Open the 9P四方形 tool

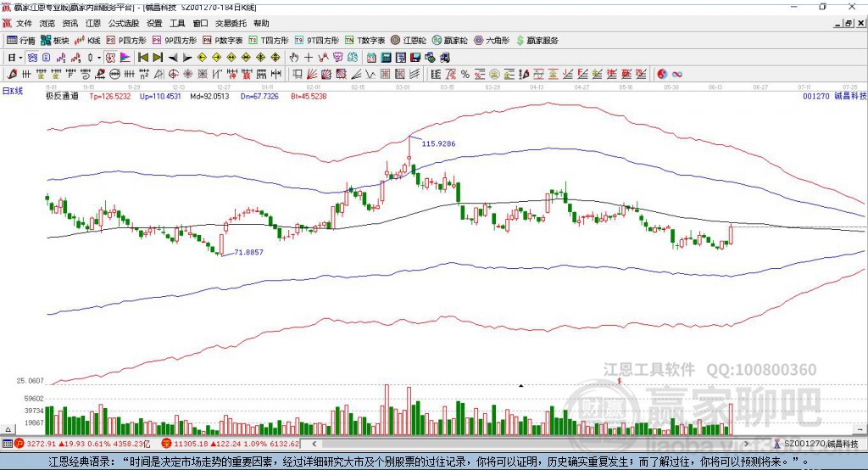point(175,41)
